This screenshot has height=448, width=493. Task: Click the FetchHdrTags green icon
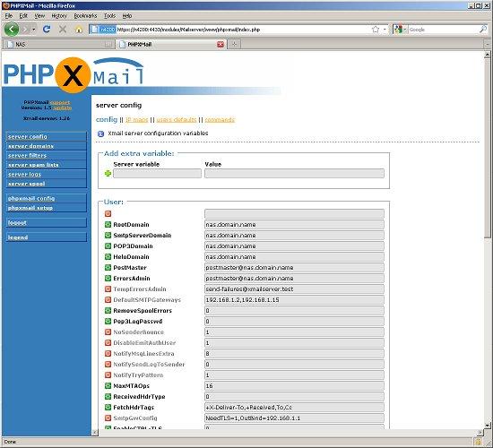(108, 407)
